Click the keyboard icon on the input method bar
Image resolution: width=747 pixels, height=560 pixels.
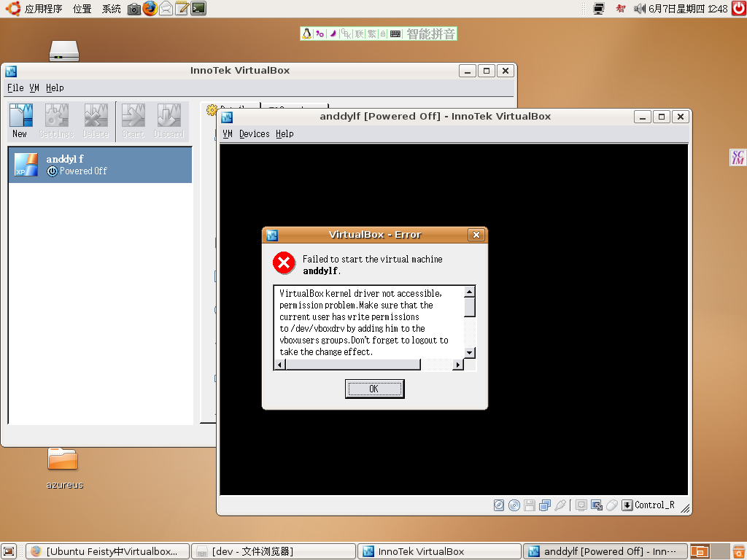(x=395, y=34)
